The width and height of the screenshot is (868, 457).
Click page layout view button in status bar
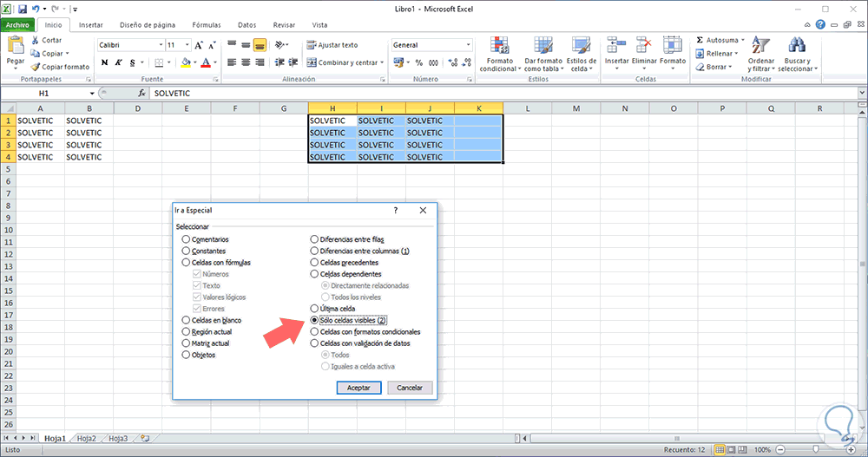pos(731,449)
